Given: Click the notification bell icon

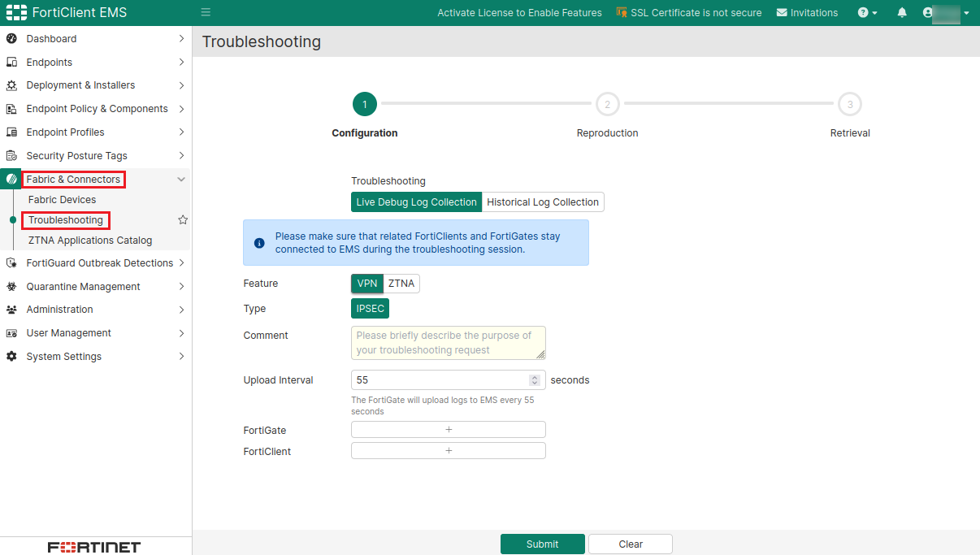Looking at the screenshot, I should pyautogui.click(x=902, y=13).
